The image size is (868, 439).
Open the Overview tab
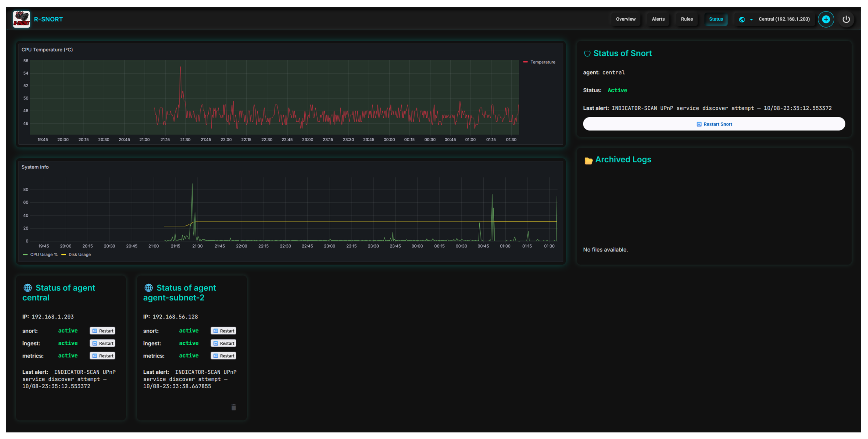625,19
